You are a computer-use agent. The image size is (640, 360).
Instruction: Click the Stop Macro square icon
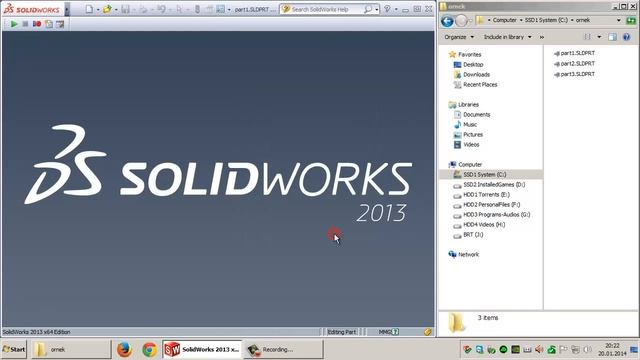(25, 24)
